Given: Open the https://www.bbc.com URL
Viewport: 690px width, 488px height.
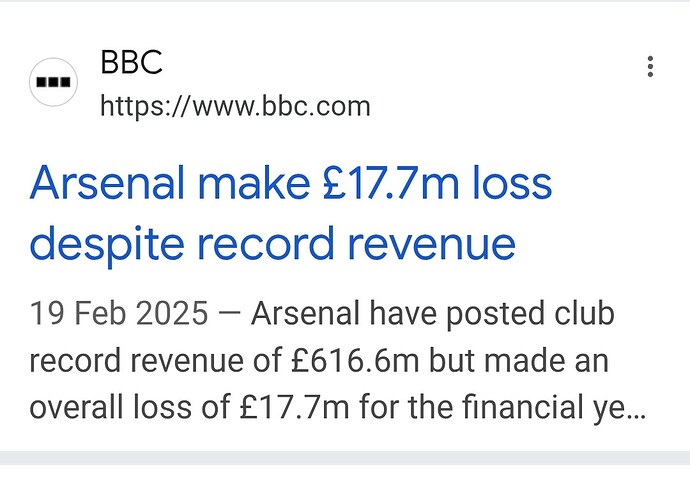Looking at the screenshot, I should 235,106.
